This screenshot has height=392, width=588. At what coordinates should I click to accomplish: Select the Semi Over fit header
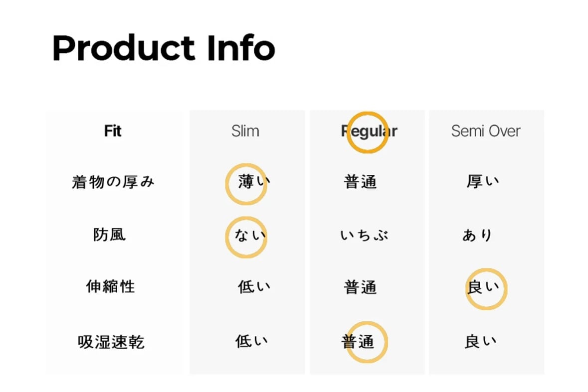(485, 131)
